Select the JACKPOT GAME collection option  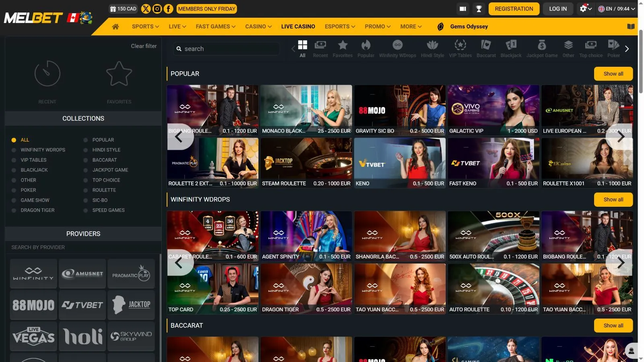click(x=106, y=170)
